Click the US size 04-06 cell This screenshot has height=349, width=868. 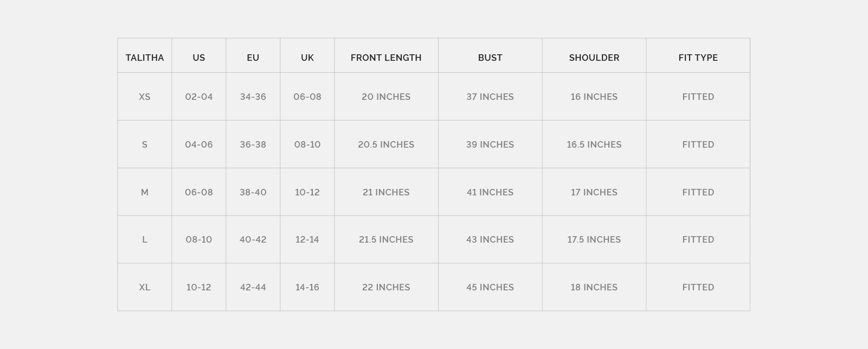[199, 144]
